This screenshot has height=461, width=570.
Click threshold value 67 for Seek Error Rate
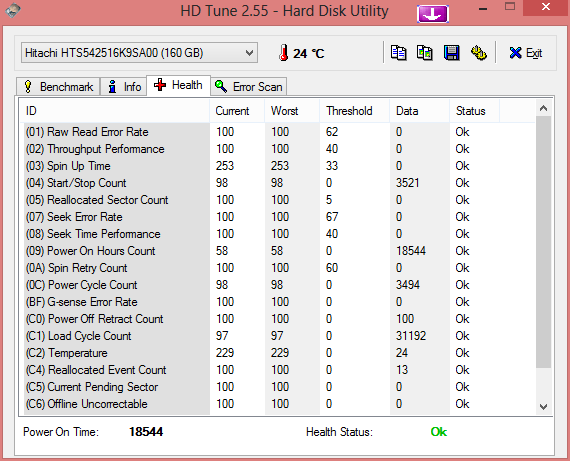click(332, 217)
